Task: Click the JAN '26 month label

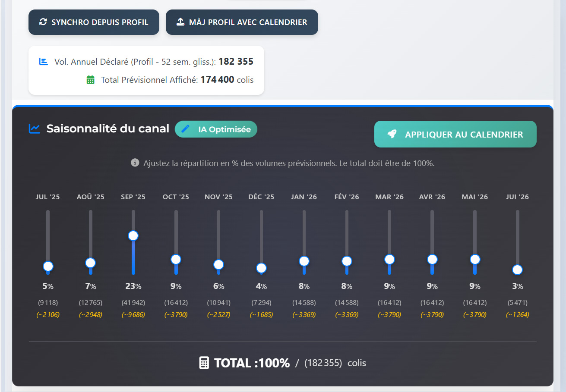Action: [304, 197]
